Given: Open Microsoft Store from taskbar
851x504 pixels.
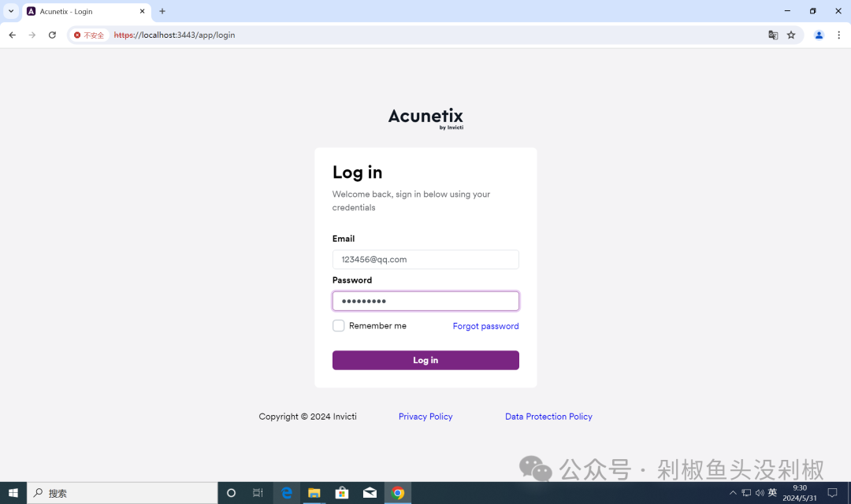Looking at the screenshot, I should click(342, 493).
